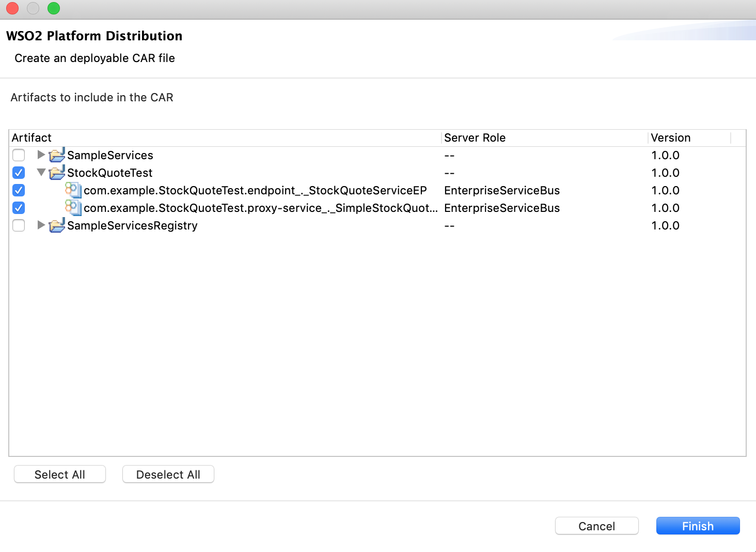Check the SampleServices checkbox
756x552 pixels.
[x=19, y=155]
